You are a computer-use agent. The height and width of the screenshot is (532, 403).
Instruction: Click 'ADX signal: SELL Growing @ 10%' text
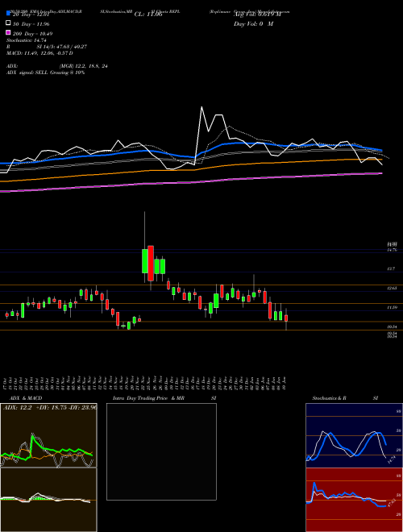tap(45, 73)
